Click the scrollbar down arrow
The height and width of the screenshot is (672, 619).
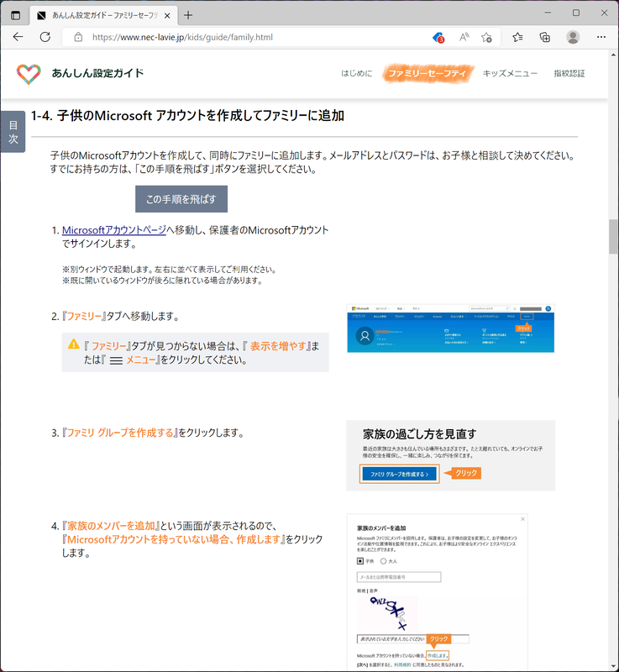(613, 666)
